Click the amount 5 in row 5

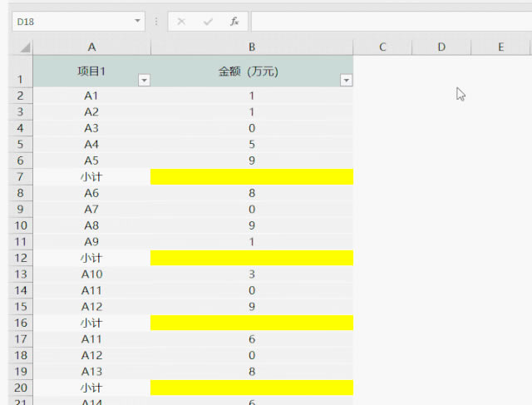252,144
